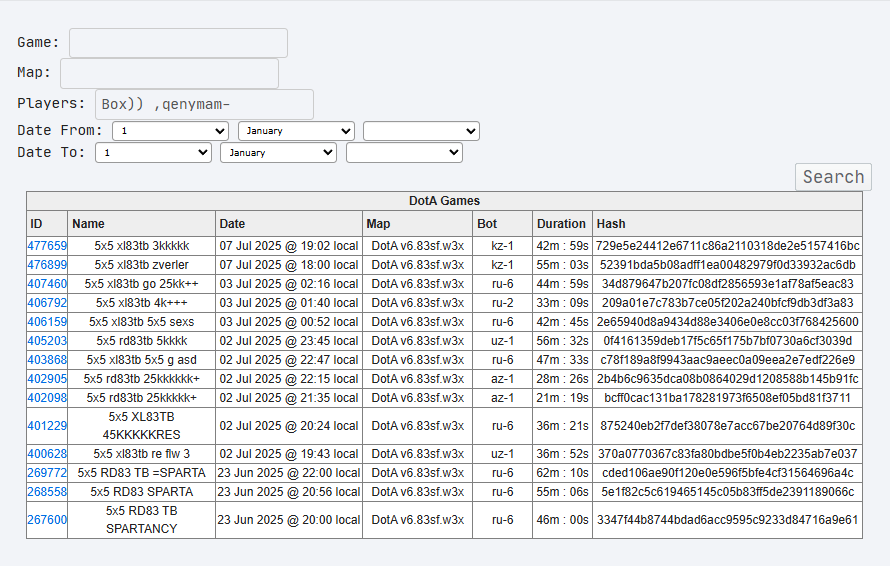Select the name '5x5 xl83tb zverler'
The height and width of the screenshot is (566, 890).
pos(142,265)
